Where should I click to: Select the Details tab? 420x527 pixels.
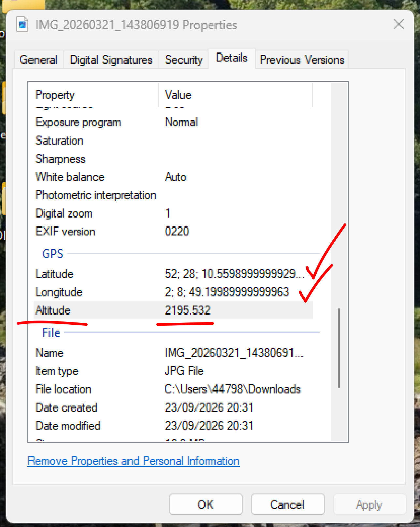tap(232, 58)
